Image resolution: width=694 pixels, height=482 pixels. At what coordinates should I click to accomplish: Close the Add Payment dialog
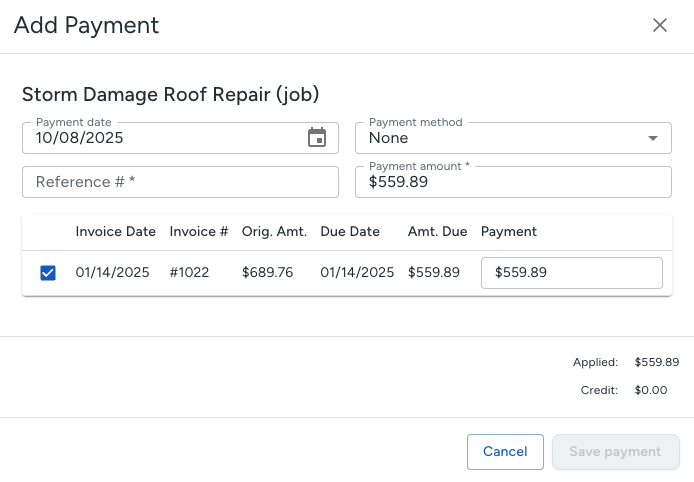pos(660,26)
